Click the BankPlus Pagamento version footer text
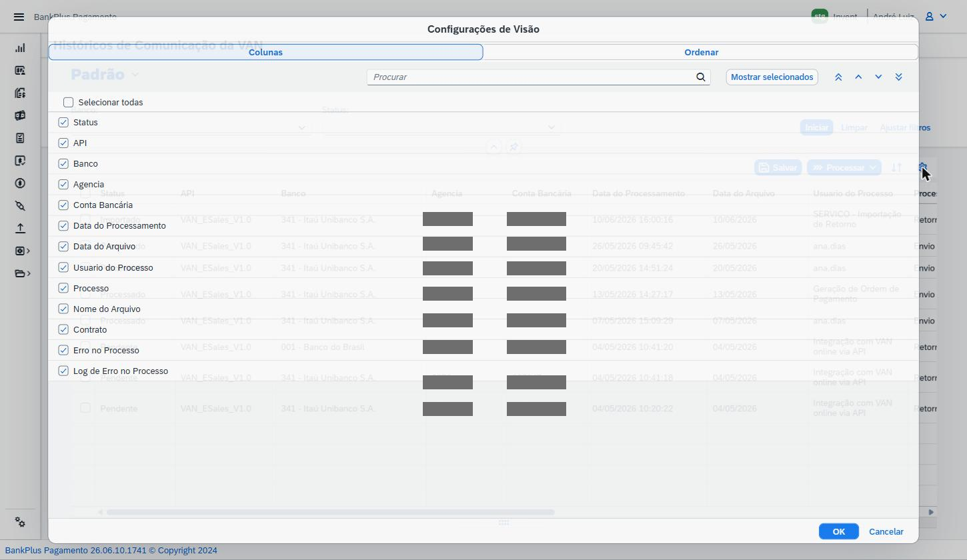 coord(111,551)
